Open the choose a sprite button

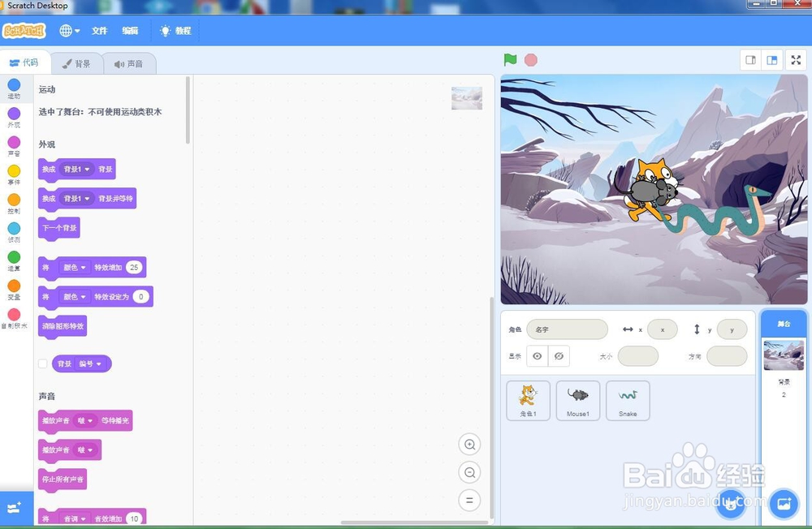[731, 504]
